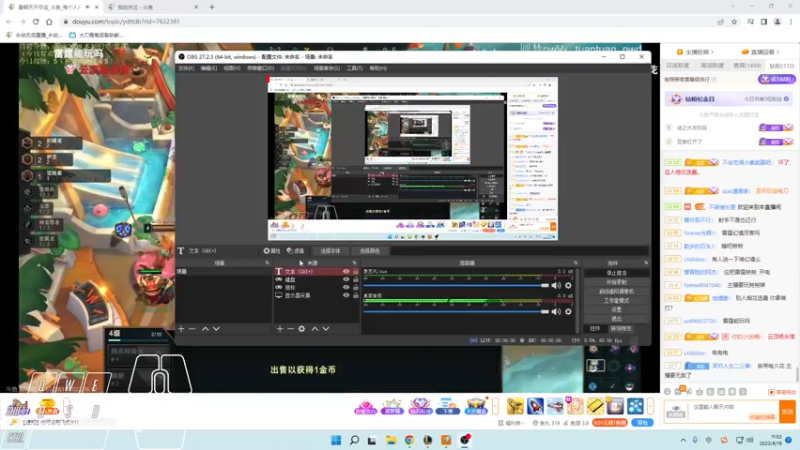Mute the 麦克风/Aux speaker icon
The width and height of the screenshot is (800, 450).
(x=556, y=285)
